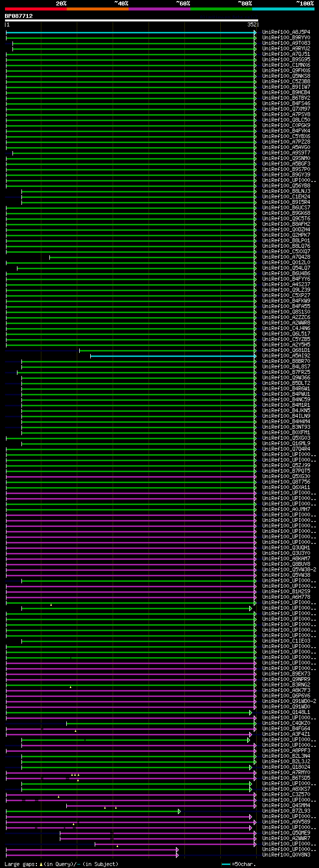Image resolution: width=319 pixels, height=868 pixels.
Task: Open hit UniRef100_A9S9T7
Action: [x=286, y=153]
